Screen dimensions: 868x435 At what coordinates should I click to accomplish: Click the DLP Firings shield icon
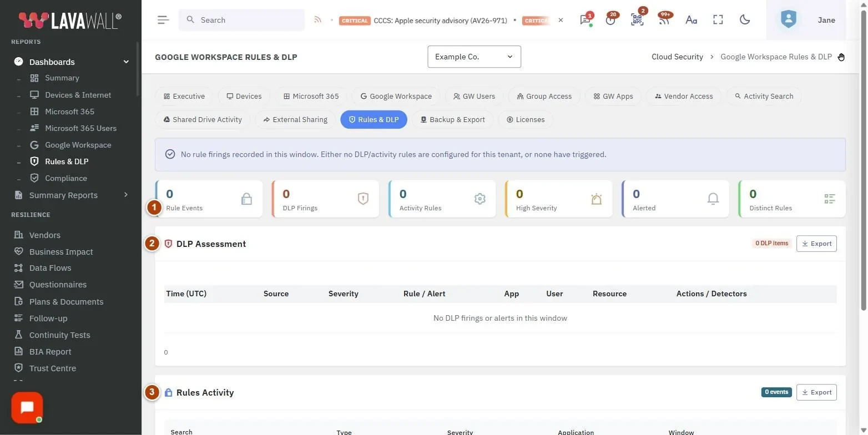pos(363,199)
